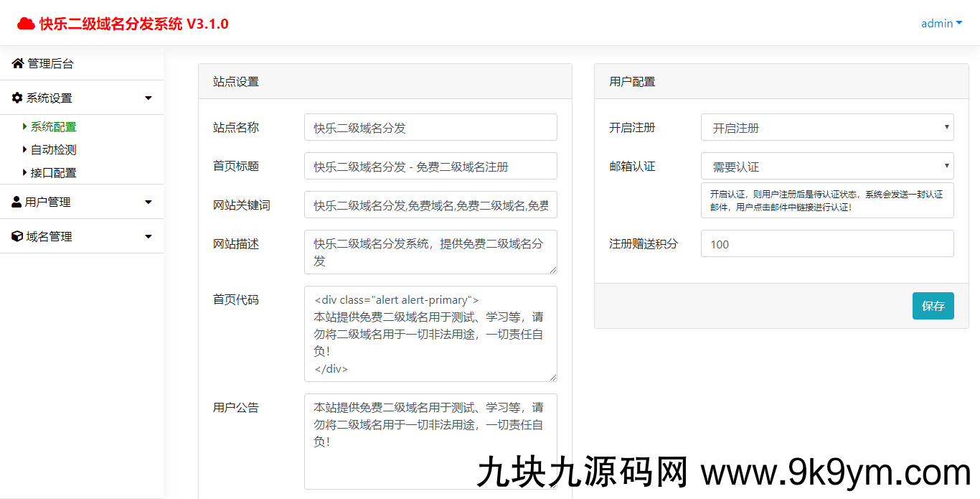
Task: Click the home icon beside 管理后台
Action: (18, 64)
